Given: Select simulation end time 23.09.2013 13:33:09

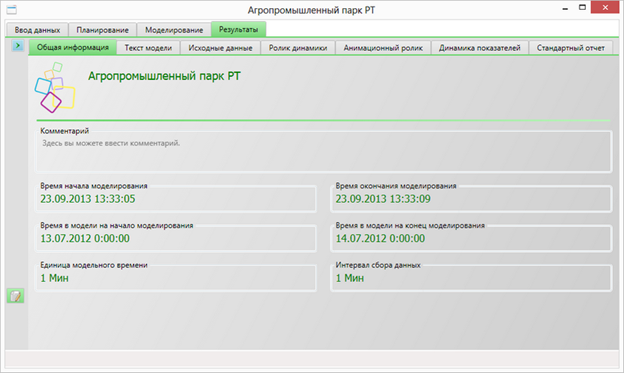Looking at the screenshot, I should pyautogui.click(x=383, y=199).
